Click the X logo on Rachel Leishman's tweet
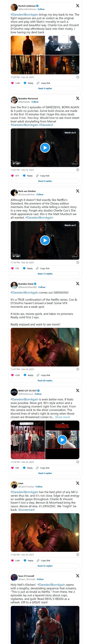The width and height of the screenshot is (87, 644). tap(78, 6)
